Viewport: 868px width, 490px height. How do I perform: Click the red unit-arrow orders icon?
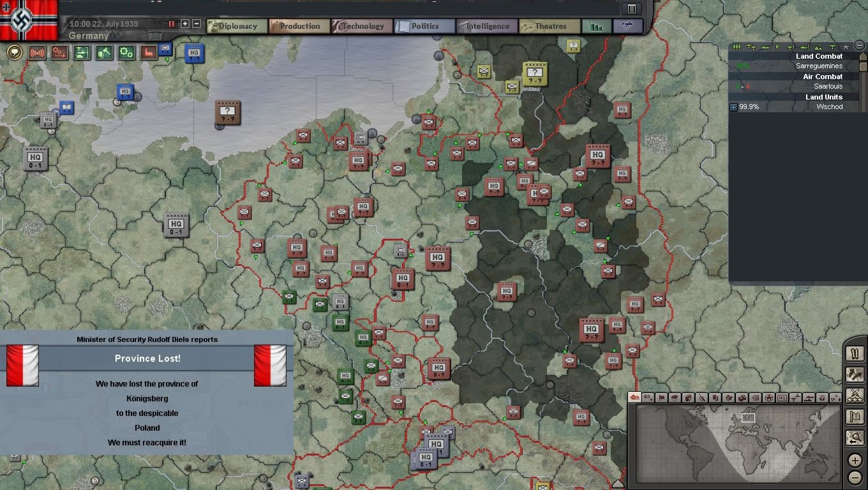pyautogui.click(x=59, y=52)
